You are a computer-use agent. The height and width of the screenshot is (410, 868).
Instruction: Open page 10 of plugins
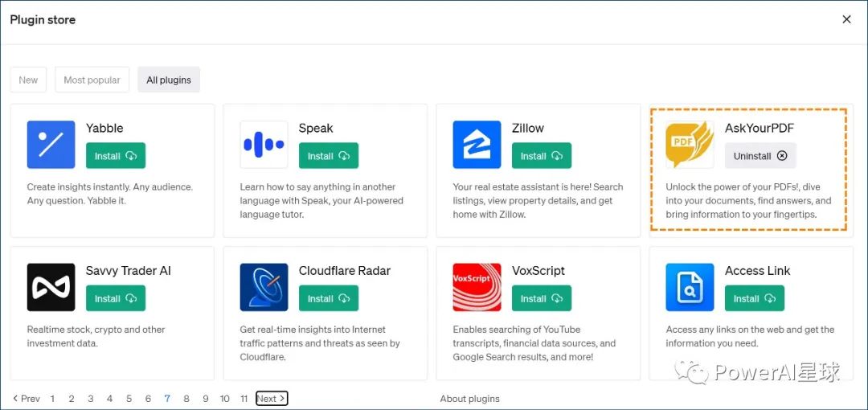(x=225, y=399)
